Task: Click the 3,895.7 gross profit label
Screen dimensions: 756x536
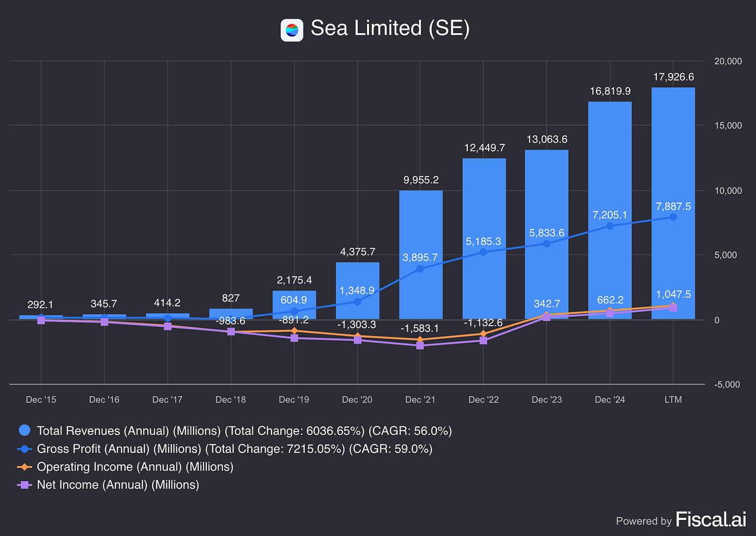Action: click(x=420, y=258)
